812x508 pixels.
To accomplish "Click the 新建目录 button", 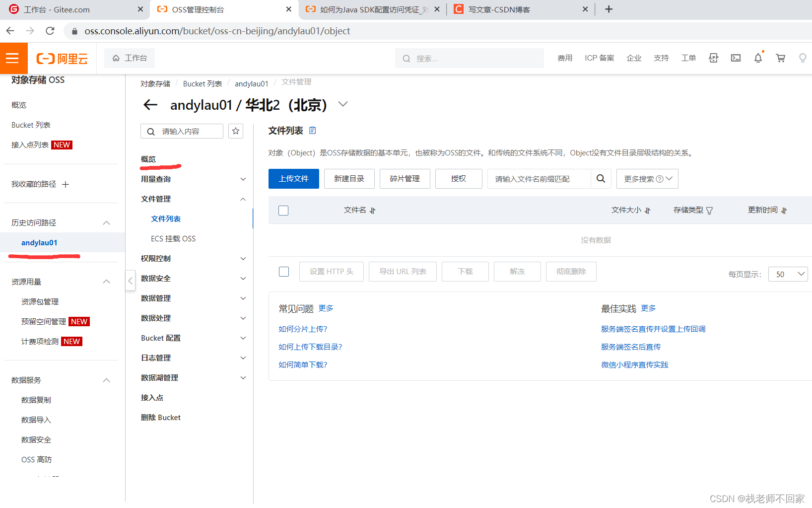I will [x=349, y=179].
